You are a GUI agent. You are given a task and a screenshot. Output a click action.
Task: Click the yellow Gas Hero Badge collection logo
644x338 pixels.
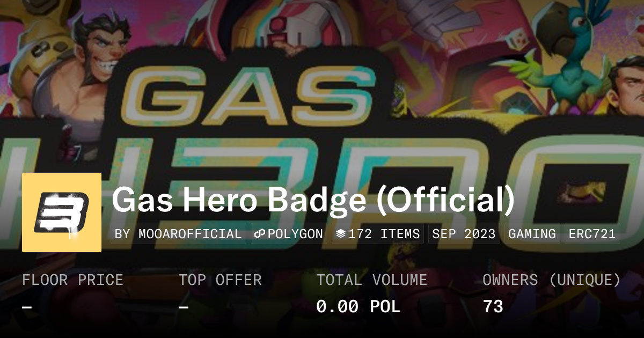(x=62, y=212)
